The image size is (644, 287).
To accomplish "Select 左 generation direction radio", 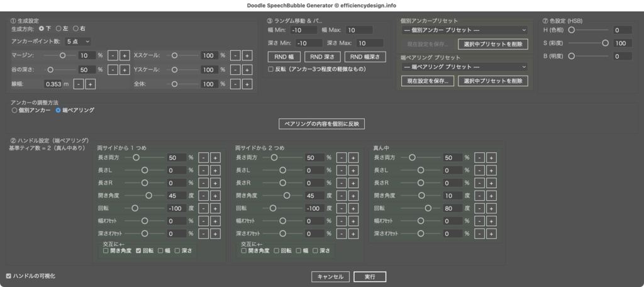I will [x=58, y=29].
